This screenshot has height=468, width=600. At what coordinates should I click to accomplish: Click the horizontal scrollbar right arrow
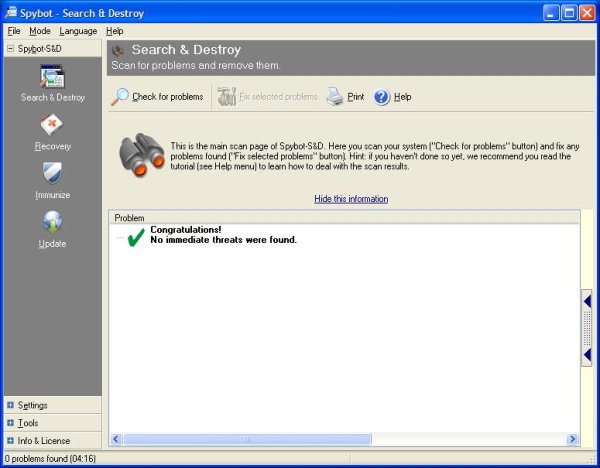coord(573,439)
